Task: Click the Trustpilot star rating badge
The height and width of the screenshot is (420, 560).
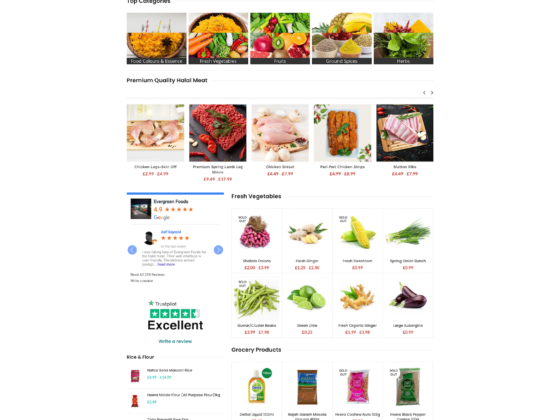Action: click(175, 314)
